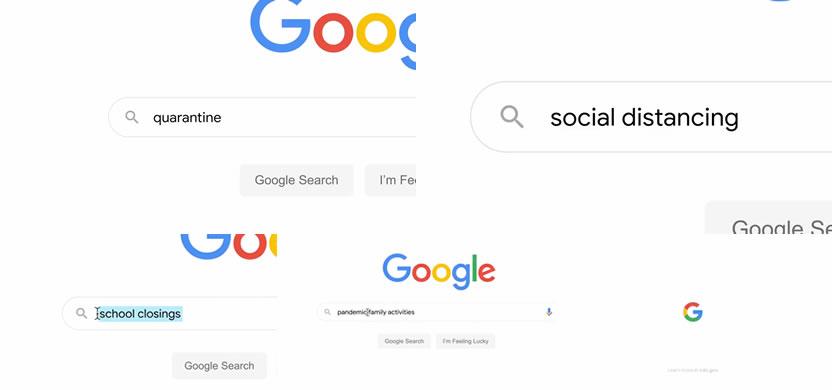
Task: Click the magnifier icon beside "quarantine"
Action: point(132,117)
